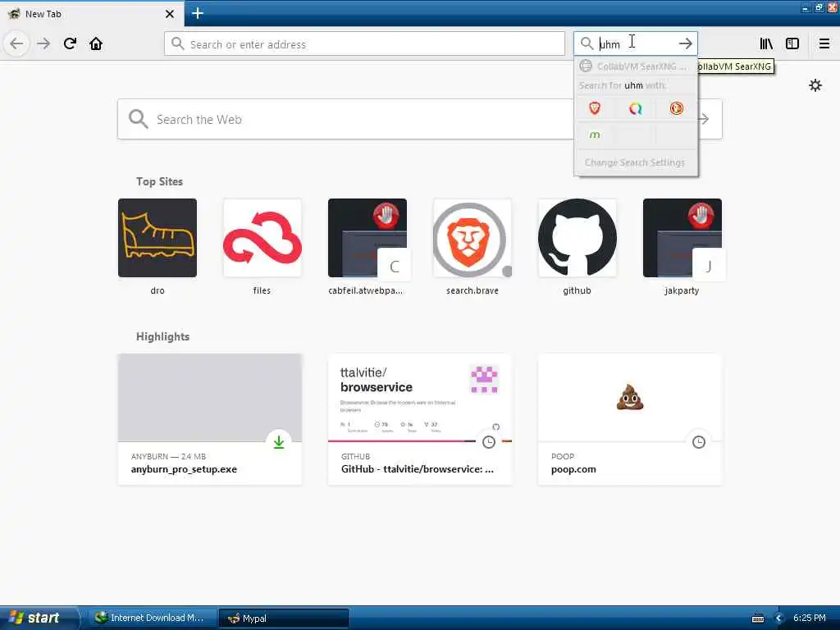Open the home page

pos(96,44)
